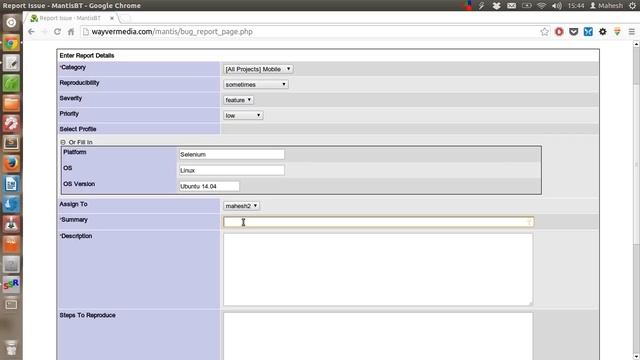Click into the Summary text field

[x=378, y=222]
